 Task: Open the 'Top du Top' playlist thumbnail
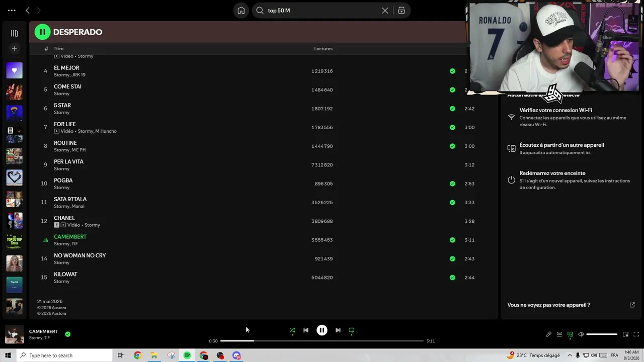(14, 242)
